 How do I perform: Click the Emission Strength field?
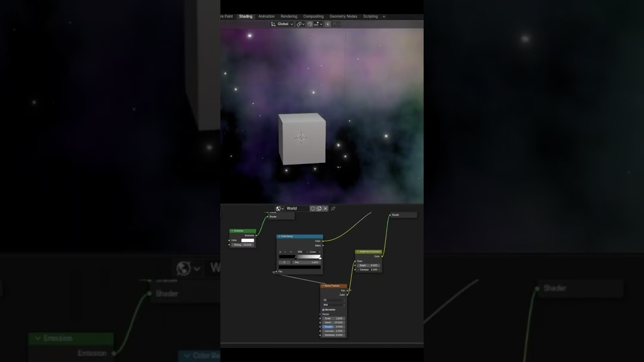pos(243,245)
